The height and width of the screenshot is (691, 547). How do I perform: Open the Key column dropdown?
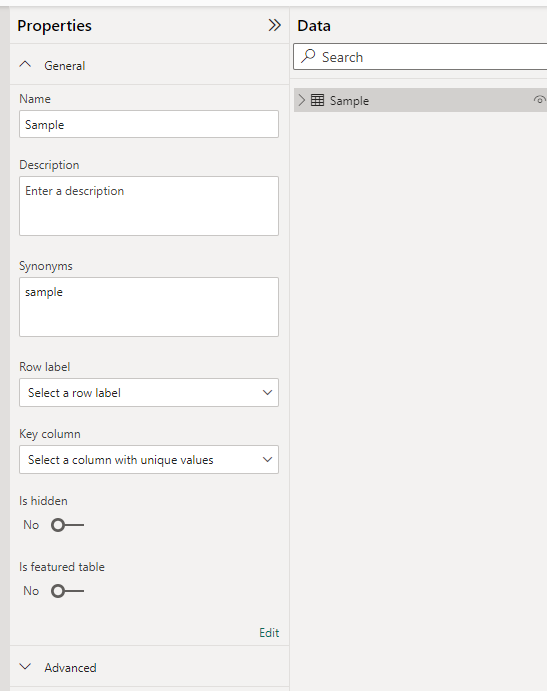point(149,460)
